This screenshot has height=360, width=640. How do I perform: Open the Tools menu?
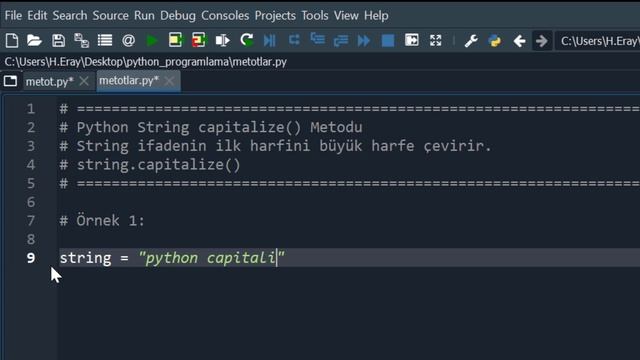pos(315,16)
